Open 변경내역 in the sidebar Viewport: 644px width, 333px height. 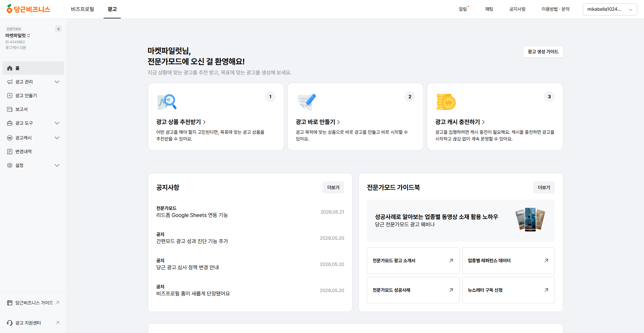coord(33,152)
